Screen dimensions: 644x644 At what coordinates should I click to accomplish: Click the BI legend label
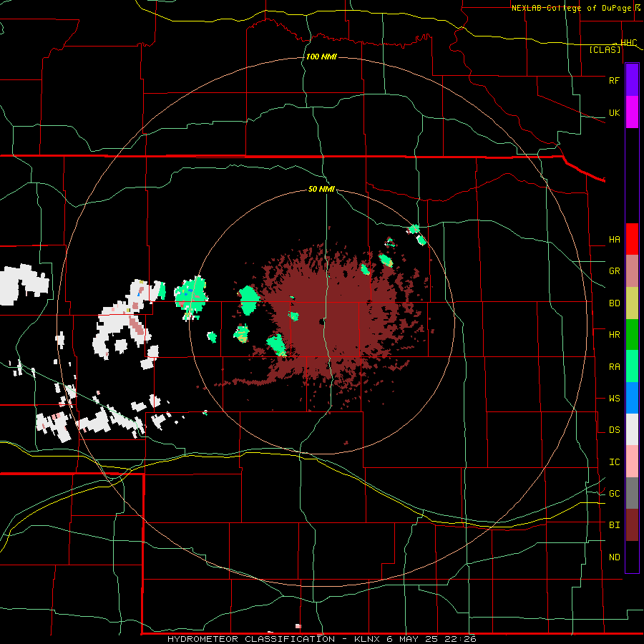click(614, 525)
